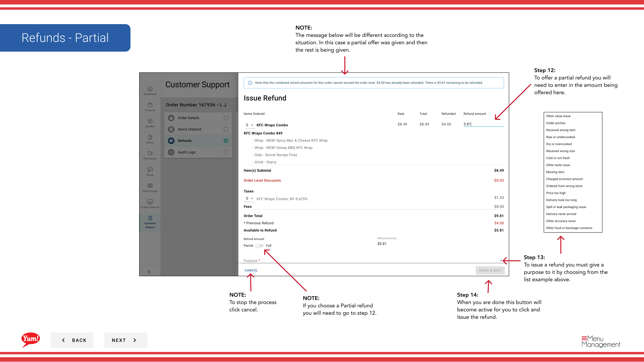Open the Audit Logs section
The width and height of the screenshot is (644, 362).
pos(198,152)
